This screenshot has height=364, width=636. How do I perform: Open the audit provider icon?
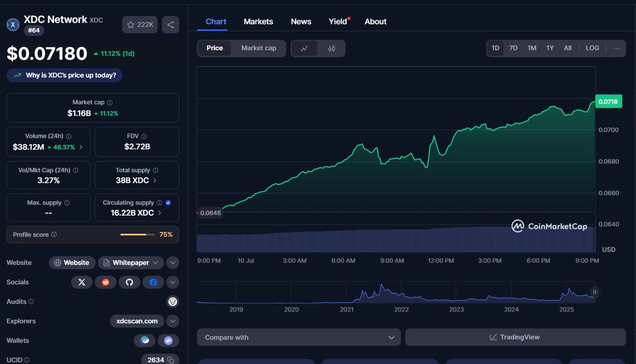(x=172, y=301)
